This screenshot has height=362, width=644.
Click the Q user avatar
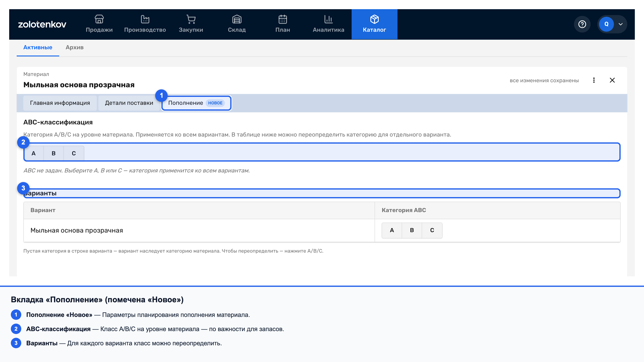pos(606,24)
